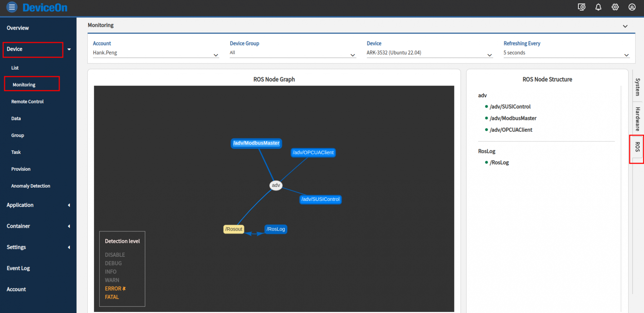The width and height of the screenshot is (644, 313).
Task: Set detection level to DEBUG
Action: pos(113,263)
